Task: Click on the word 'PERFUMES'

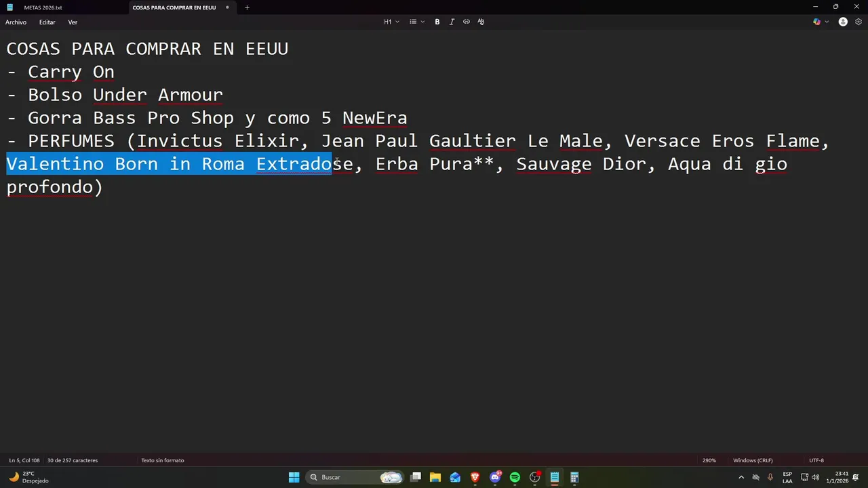Action: [71, 141]
